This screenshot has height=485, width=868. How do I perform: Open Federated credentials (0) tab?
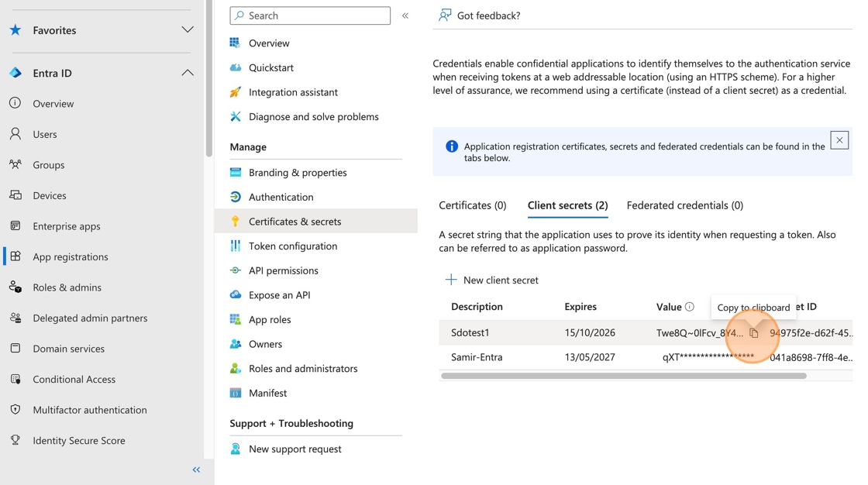685,205
